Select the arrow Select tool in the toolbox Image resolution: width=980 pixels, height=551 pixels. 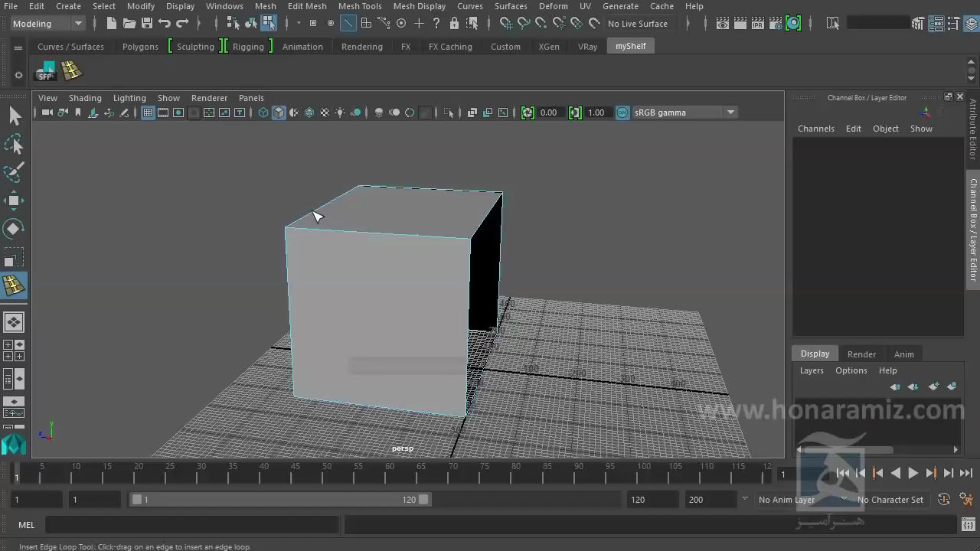14,116
